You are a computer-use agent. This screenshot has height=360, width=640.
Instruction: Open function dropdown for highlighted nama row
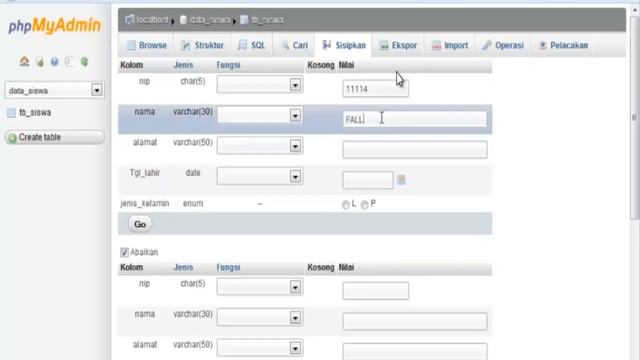(x=260, y=115)
